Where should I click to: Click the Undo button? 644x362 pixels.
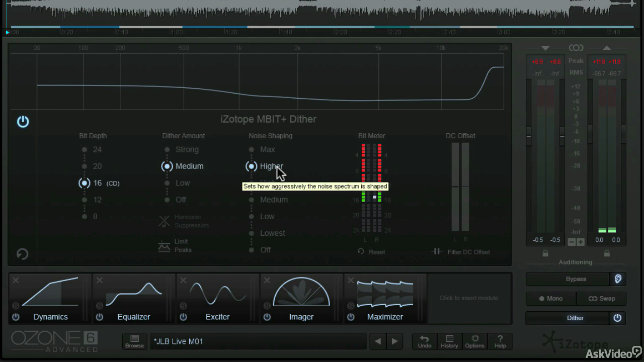click(x=425, y=341)
